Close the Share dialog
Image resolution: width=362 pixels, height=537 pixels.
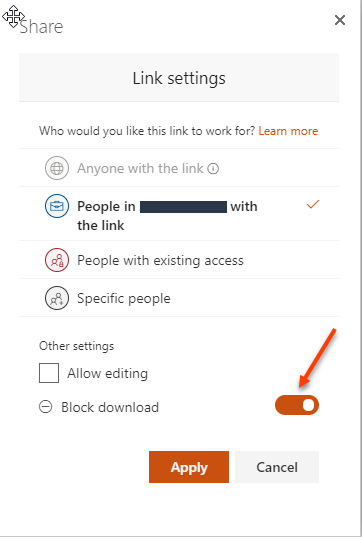(x=340, y=20)
